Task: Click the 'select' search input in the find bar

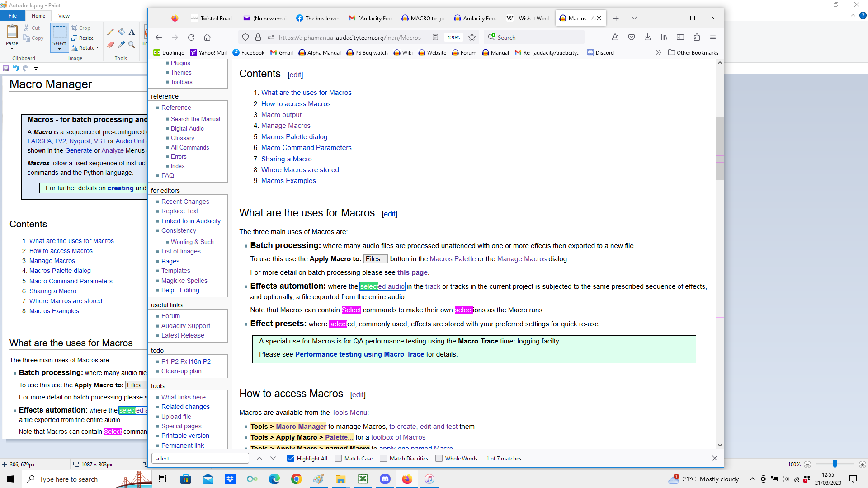Action: coord(200,458)
